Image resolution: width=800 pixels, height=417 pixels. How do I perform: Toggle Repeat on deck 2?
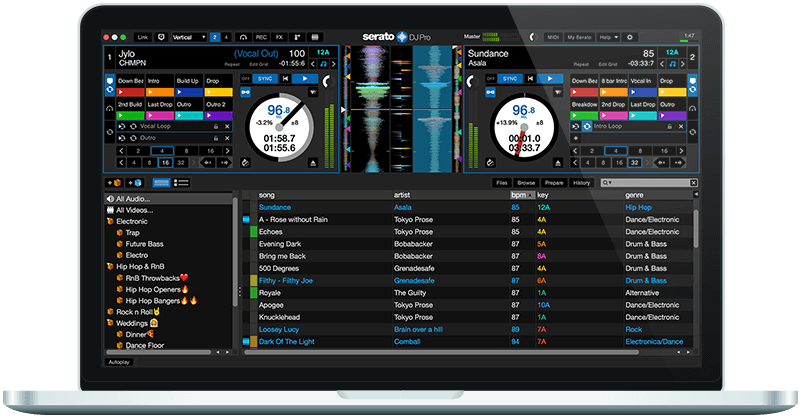[581, 65]
